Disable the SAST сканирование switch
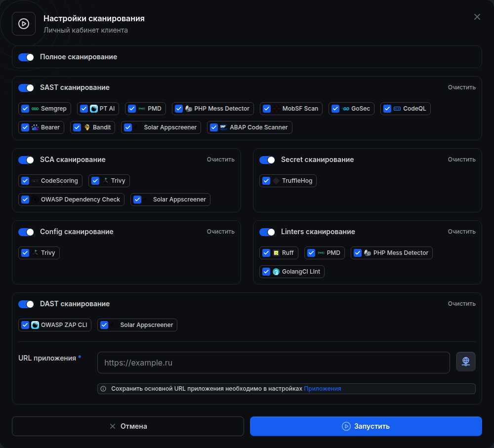The image size is (494, 448). point(26,87)
